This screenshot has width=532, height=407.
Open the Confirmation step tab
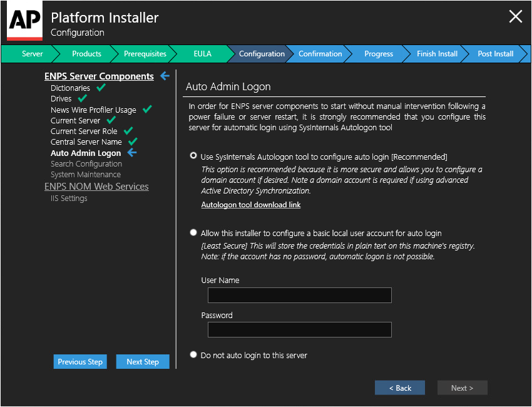coord(320,54)
